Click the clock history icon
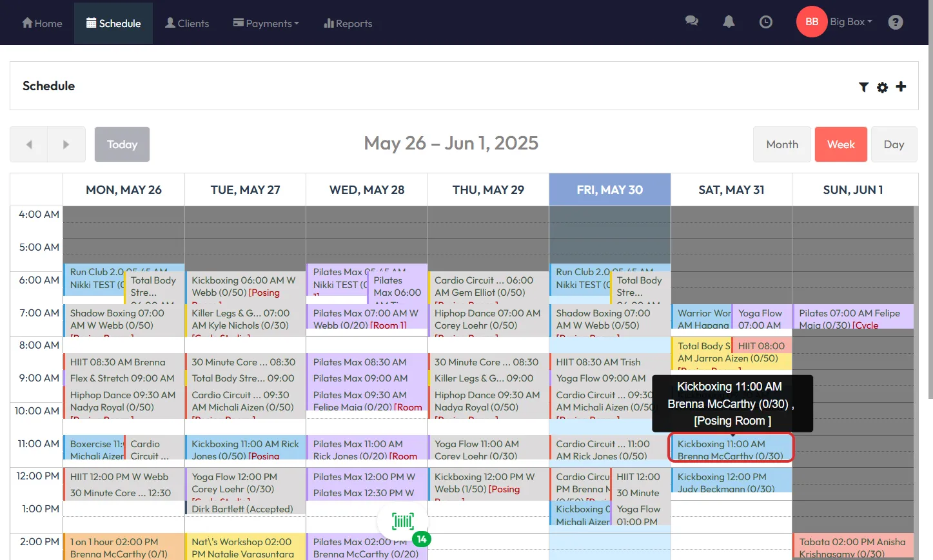933x560 pixels. (765, 22)
